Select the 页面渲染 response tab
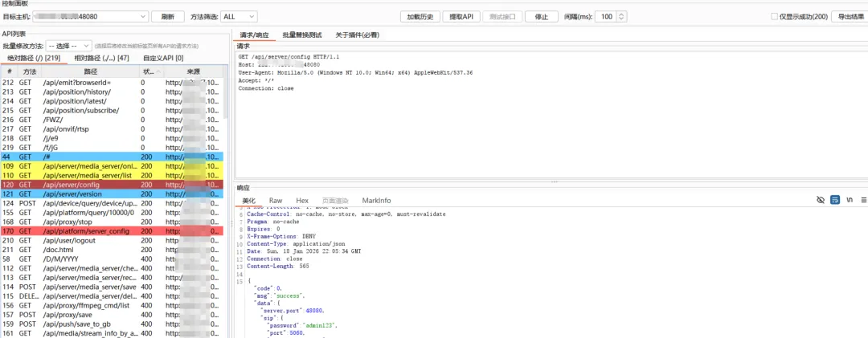868x338 pixels. [335, 200]
